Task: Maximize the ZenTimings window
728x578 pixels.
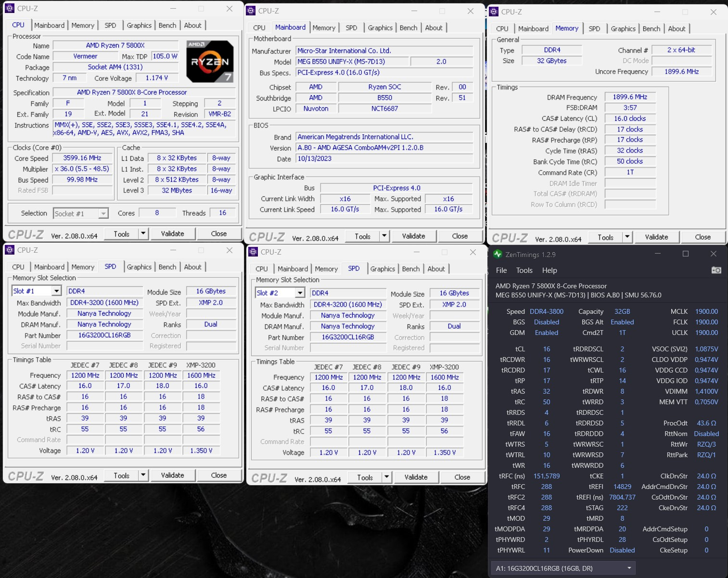Action: 686,254
